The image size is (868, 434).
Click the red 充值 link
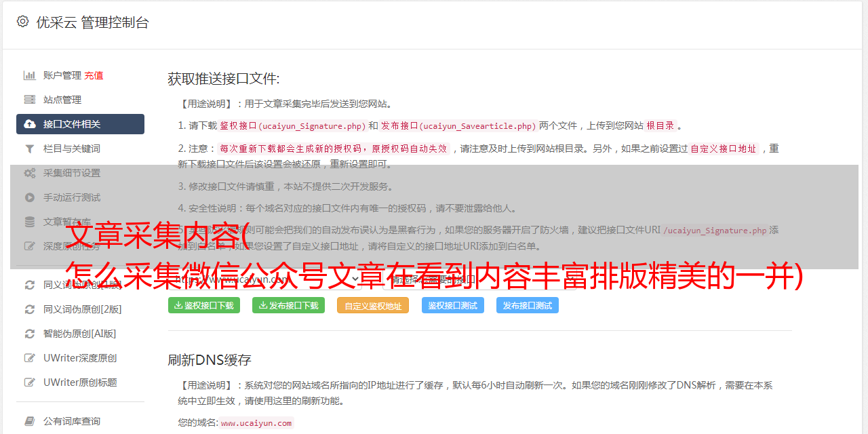coord(94,75)
